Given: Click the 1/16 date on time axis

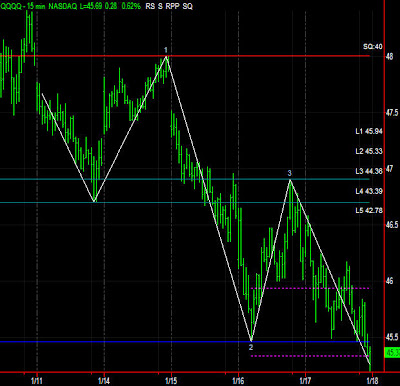Looking at the screenshot, I should pyautogui.click(x=238, y=381).
